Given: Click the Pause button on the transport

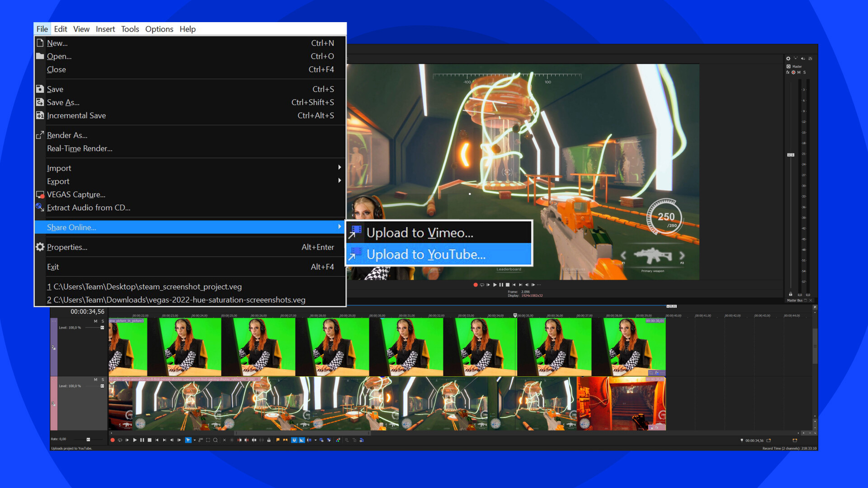Looking at the screenshot, I should point(142,440).
